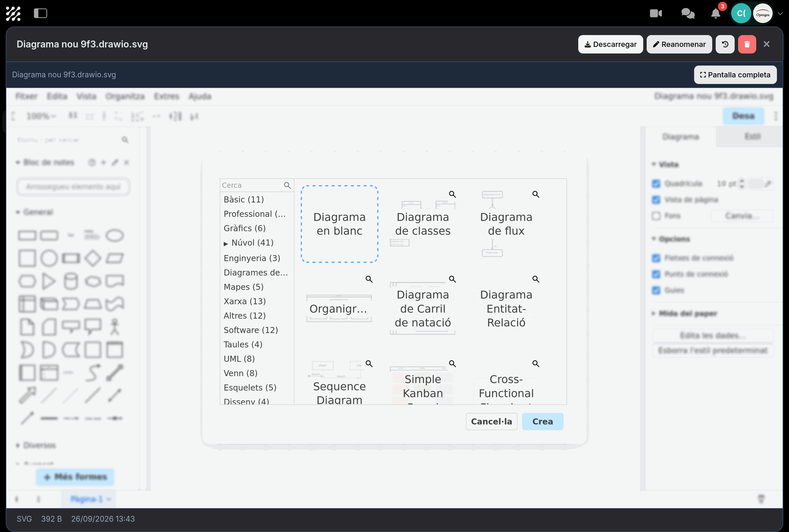Image resolution: width=789 pixels, height=532 pixels.
Task: Open the video call camera icon
Action: pyautogui.click(x=656, y=14)
